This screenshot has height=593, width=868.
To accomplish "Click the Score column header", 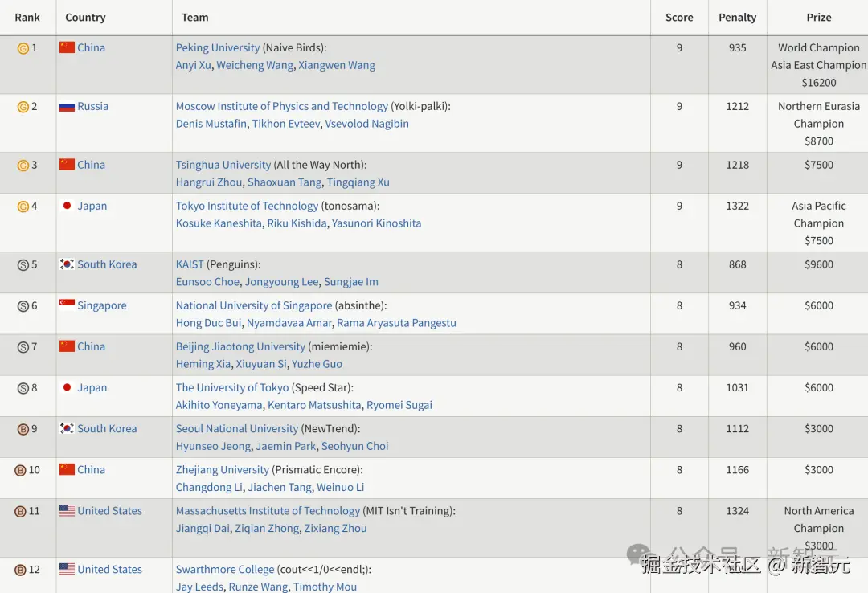I will (679, 17).
